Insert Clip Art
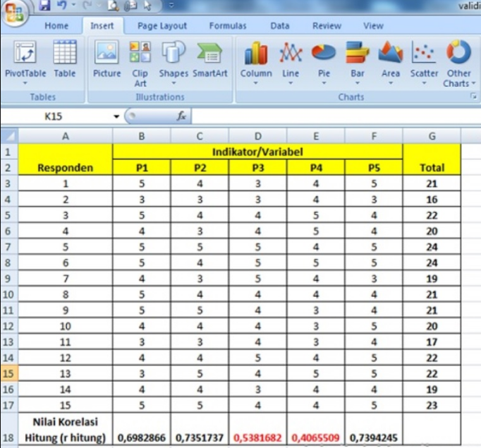Screen dimensions: 481x448 click(x=140, y=64)
